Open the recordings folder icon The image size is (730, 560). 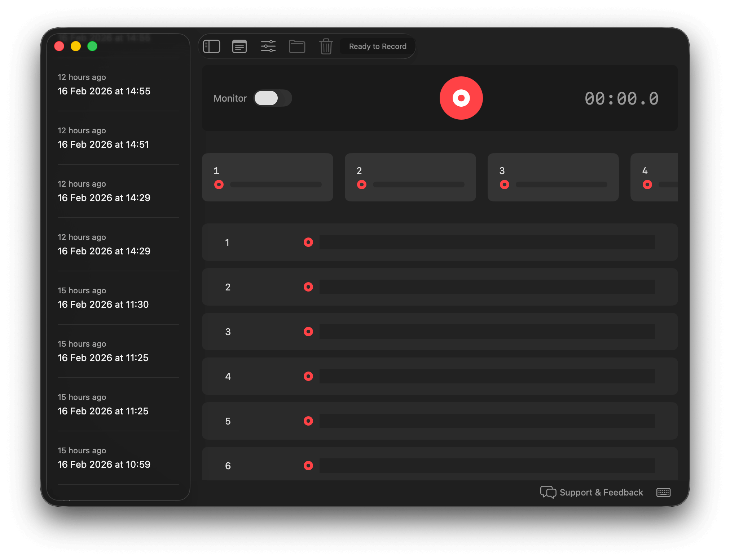click(x=297, y=46)
